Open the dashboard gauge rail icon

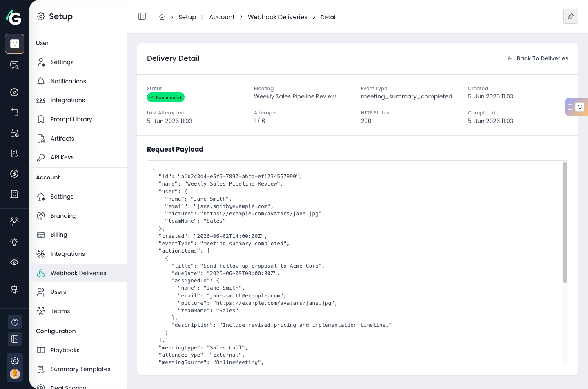click(15, 92)
